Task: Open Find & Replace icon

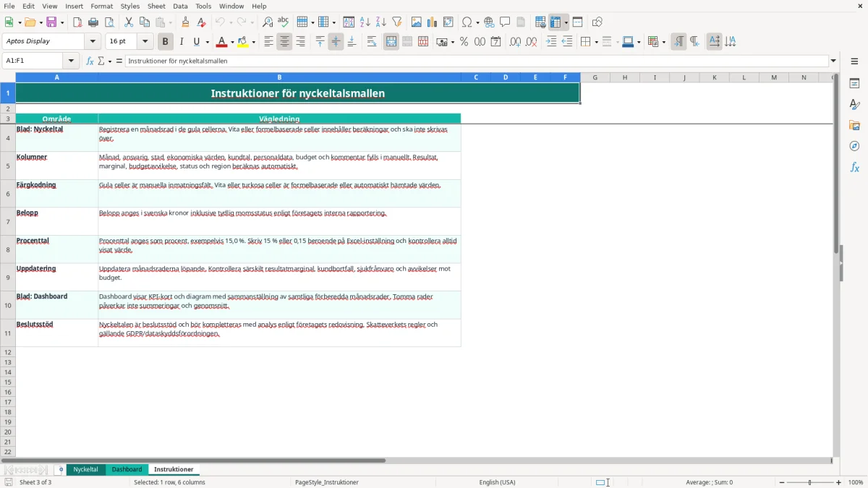Action: [x=268, y=22]
